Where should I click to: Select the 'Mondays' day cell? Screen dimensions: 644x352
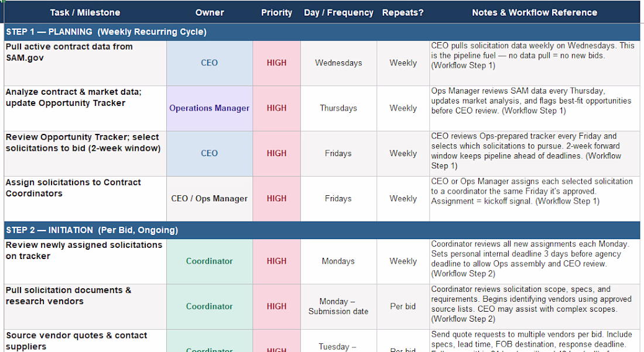click(x=338, y=261)
